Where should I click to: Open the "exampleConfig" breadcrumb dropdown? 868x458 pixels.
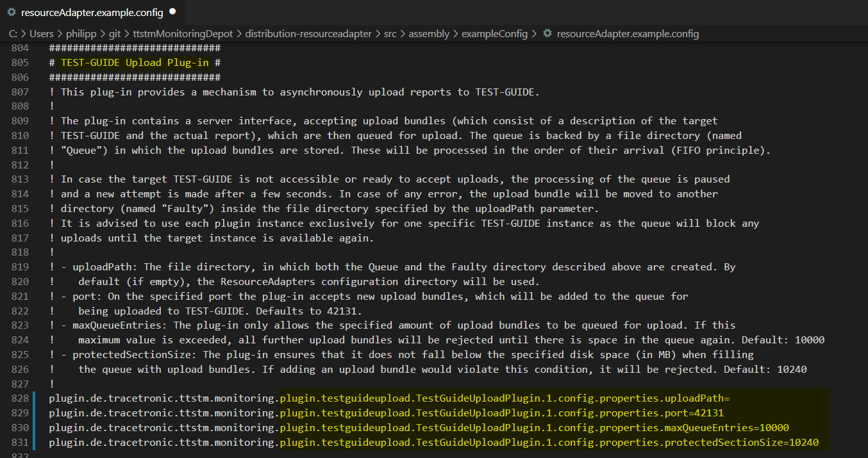[x=495, y=34]
